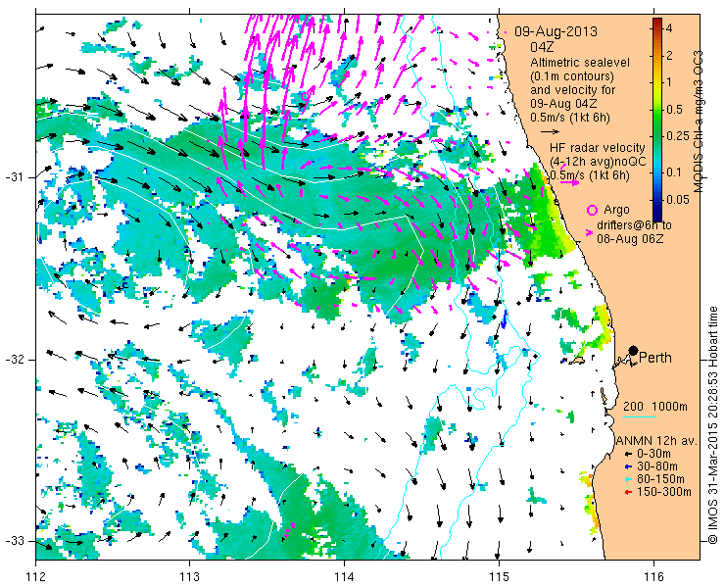
Task: Click the colour bar value 0.5
Action: (x=673, y=110)
